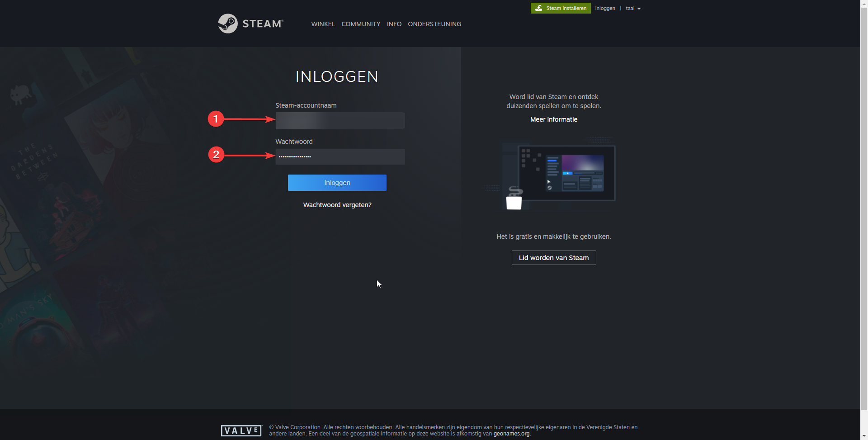This screenshot has height=440, width=868.
Task: Focus the Wachtwoord password field
Action: coord(340,156)
